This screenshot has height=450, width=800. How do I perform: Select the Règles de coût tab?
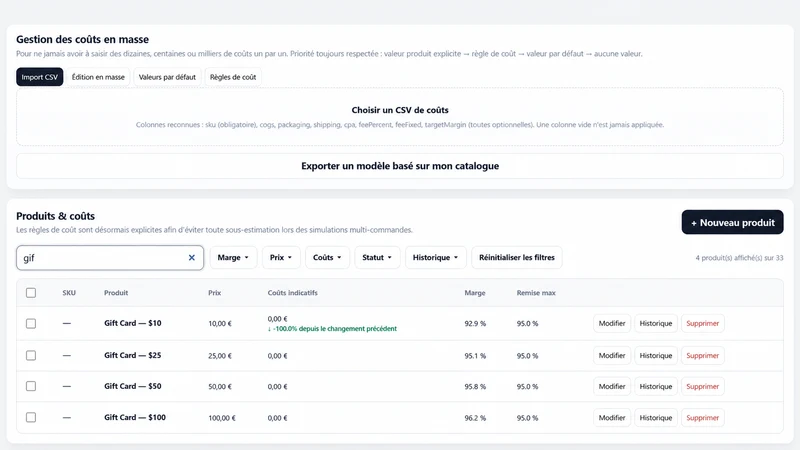[x=233, y=77]
